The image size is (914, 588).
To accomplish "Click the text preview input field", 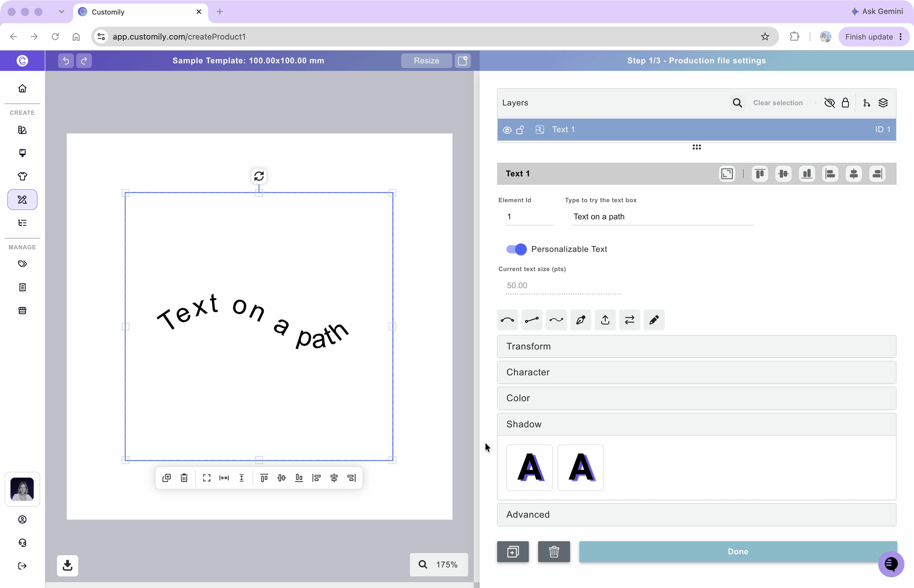I will (663, 216).
